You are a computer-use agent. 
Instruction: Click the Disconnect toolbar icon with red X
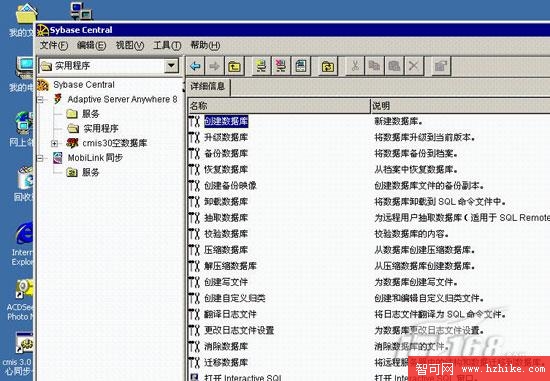(281, 66)
